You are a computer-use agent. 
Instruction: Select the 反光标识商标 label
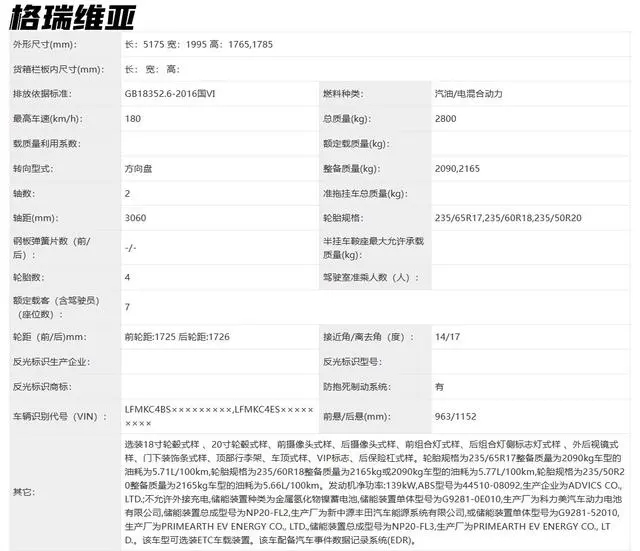pos(42,387)
